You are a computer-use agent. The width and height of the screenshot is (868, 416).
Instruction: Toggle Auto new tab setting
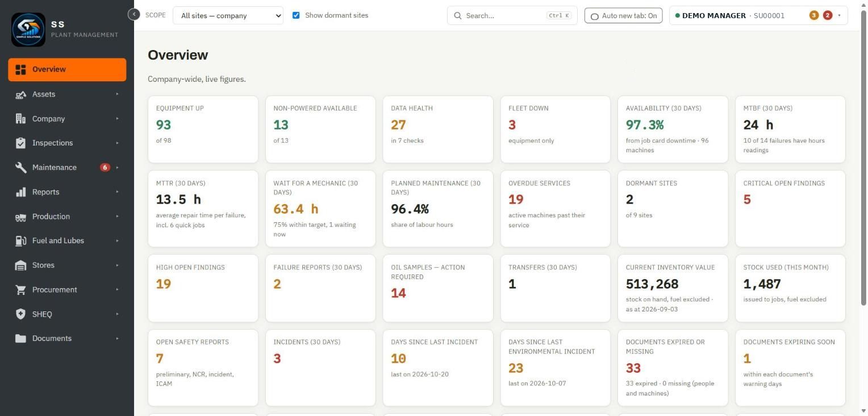[x=623, y=16]
